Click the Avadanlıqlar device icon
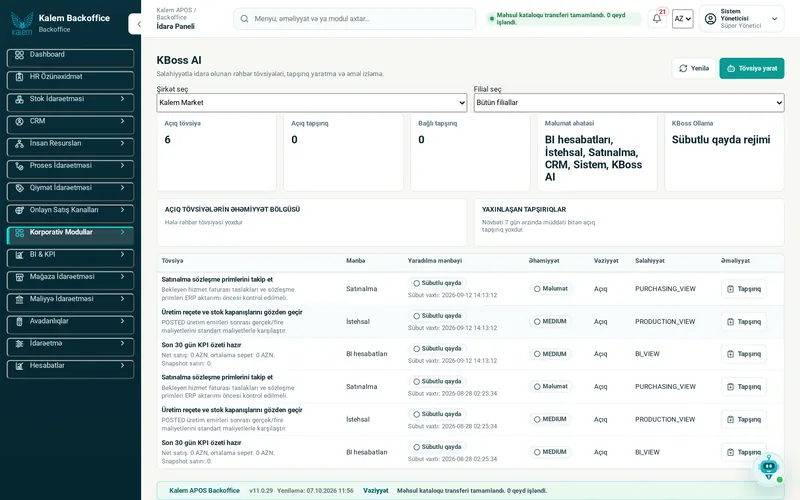 (19, 322)
